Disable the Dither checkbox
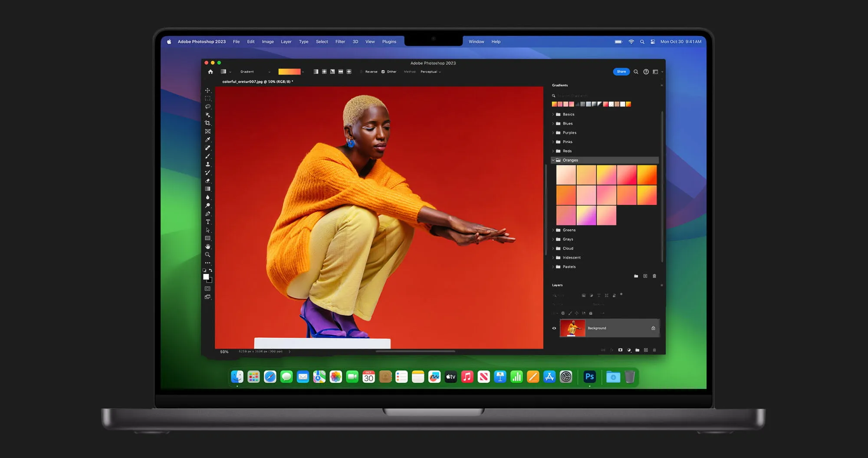The image size is (868, 458). [x=382, y=72]
